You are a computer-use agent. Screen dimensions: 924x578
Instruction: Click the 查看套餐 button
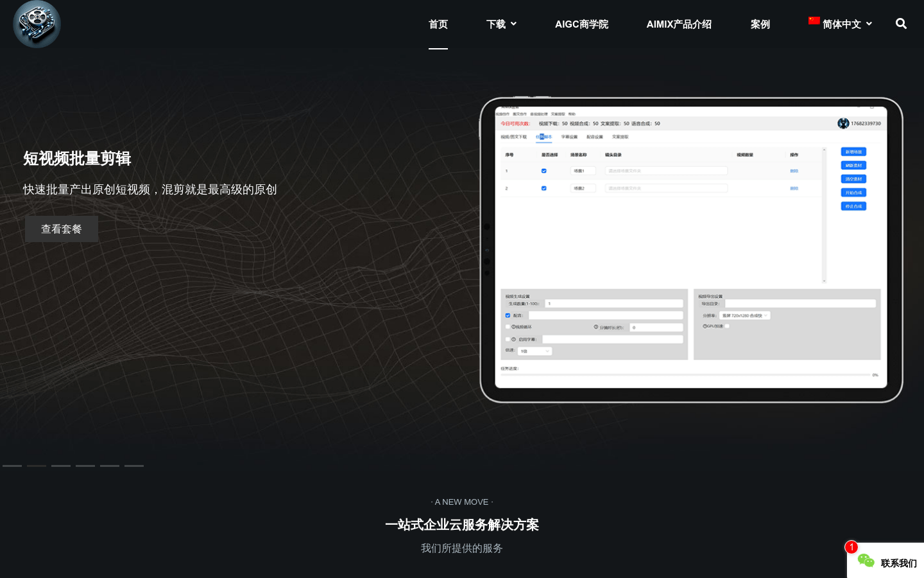tap(62, 229)
